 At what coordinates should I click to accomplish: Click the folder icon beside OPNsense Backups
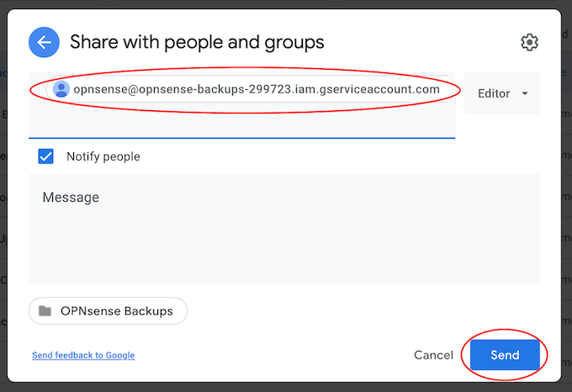point(45,311)
